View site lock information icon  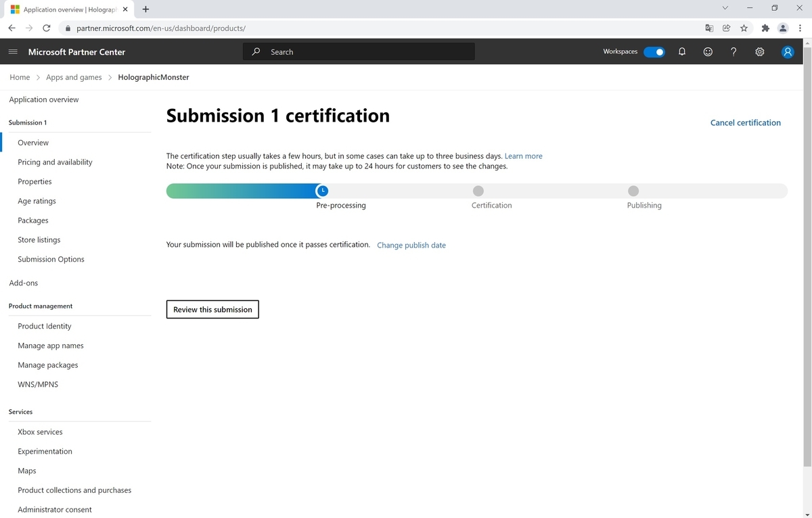[67, 28]
